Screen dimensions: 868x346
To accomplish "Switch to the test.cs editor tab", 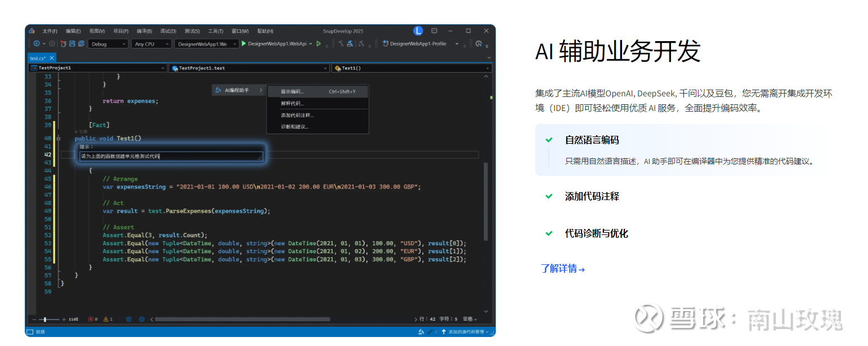I will click(x=38, y=57).
